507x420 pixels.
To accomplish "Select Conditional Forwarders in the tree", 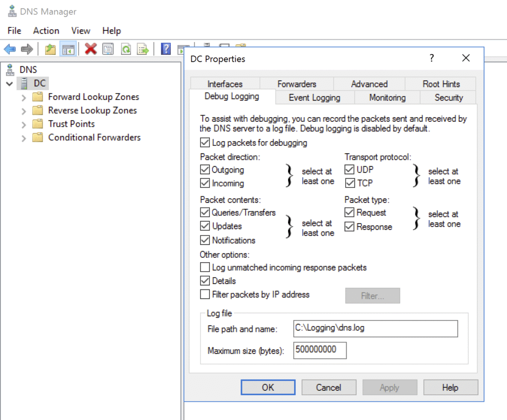I will coord(94,138).
